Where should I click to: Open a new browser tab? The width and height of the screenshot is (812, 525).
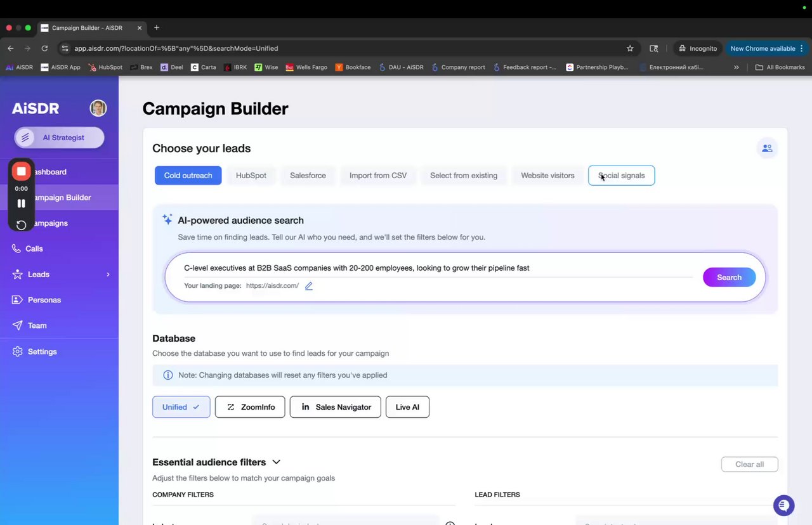(157, 27)
